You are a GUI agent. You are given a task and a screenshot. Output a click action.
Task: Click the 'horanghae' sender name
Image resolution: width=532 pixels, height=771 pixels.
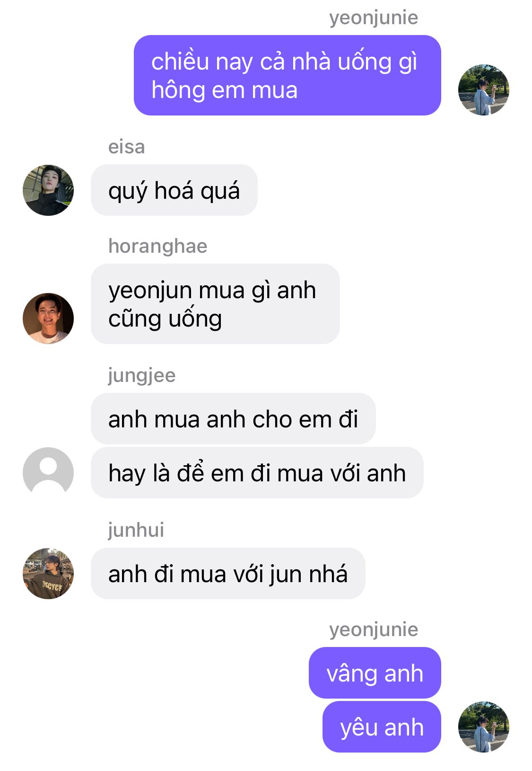tap(158, 246)
